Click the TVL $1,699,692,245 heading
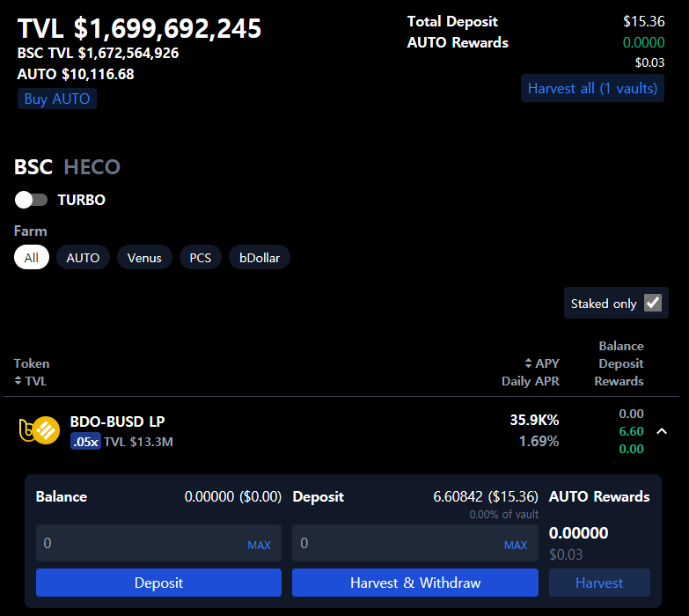Viewport: 689px width, 616px height. 139,28
